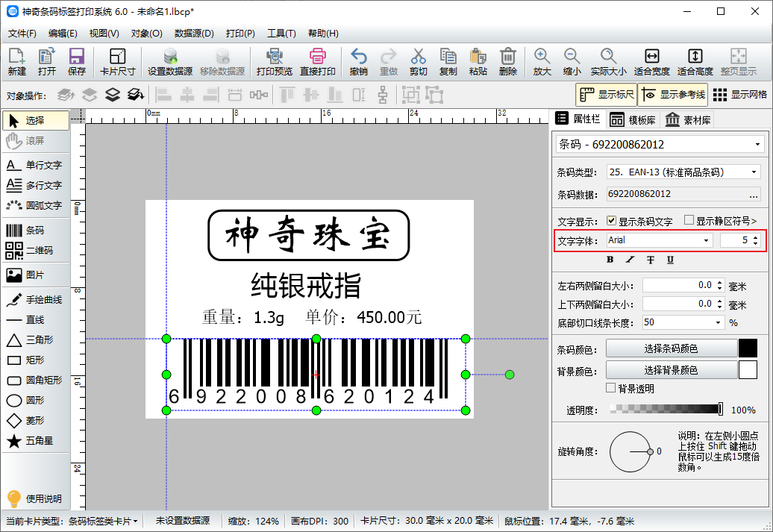
Task: Expand the 文字字体 Arial font dropdown
Action: click(x=659, y=240)
